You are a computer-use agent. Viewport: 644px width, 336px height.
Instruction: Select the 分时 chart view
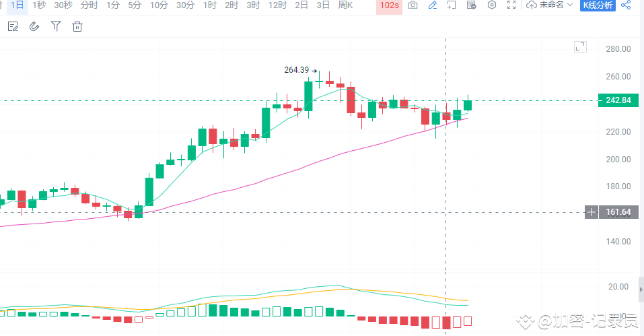click(89, 5)
